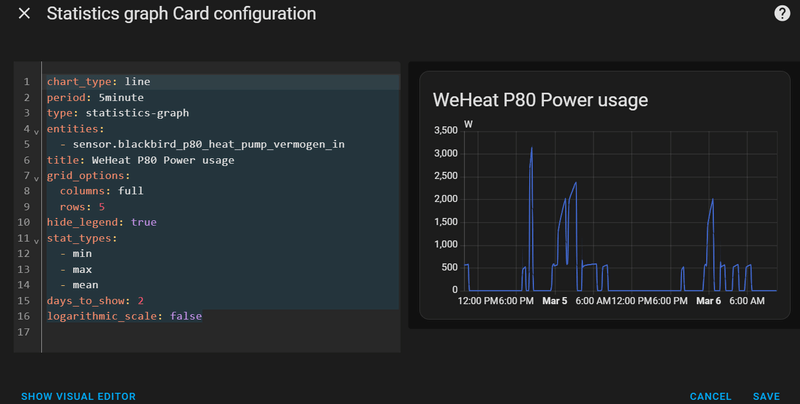Collapse the grid_options fold arrow
The width and height of the screenshot is (800, 404).
click(x=37, y=178)
